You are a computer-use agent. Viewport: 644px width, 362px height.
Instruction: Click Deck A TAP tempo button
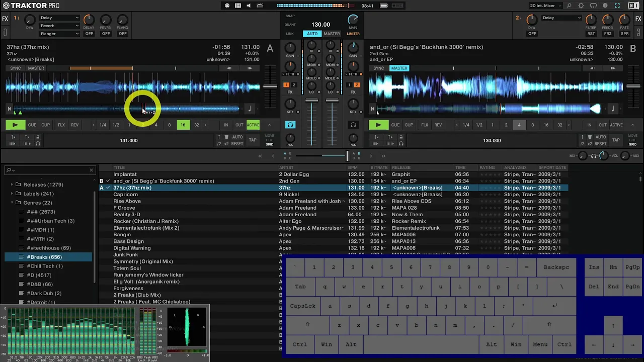253,140
